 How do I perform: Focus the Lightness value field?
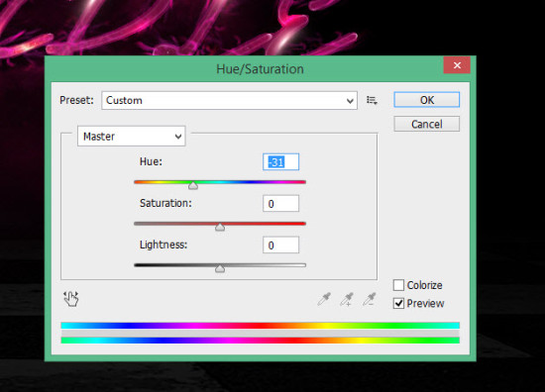pos(280,245)
